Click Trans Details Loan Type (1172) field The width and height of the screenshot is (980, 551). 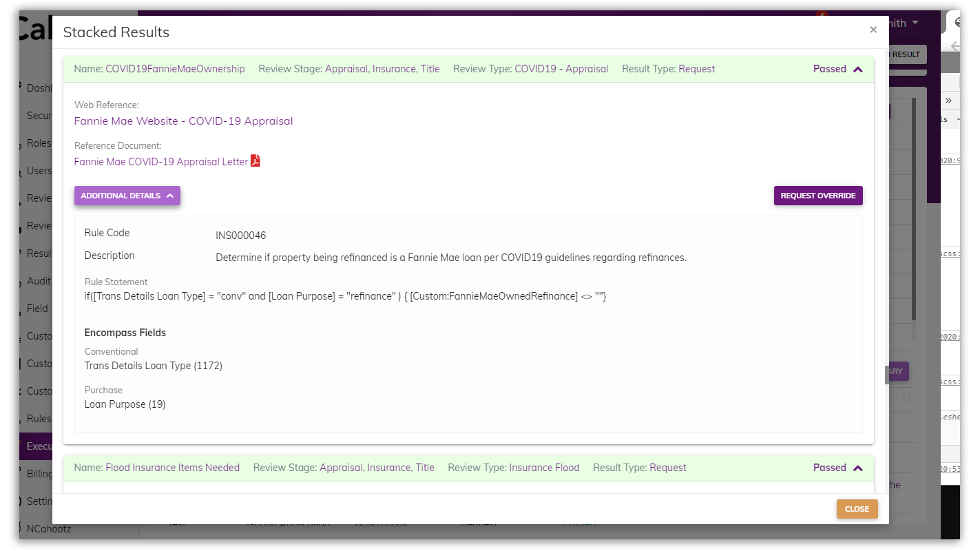tap(154, 366)
